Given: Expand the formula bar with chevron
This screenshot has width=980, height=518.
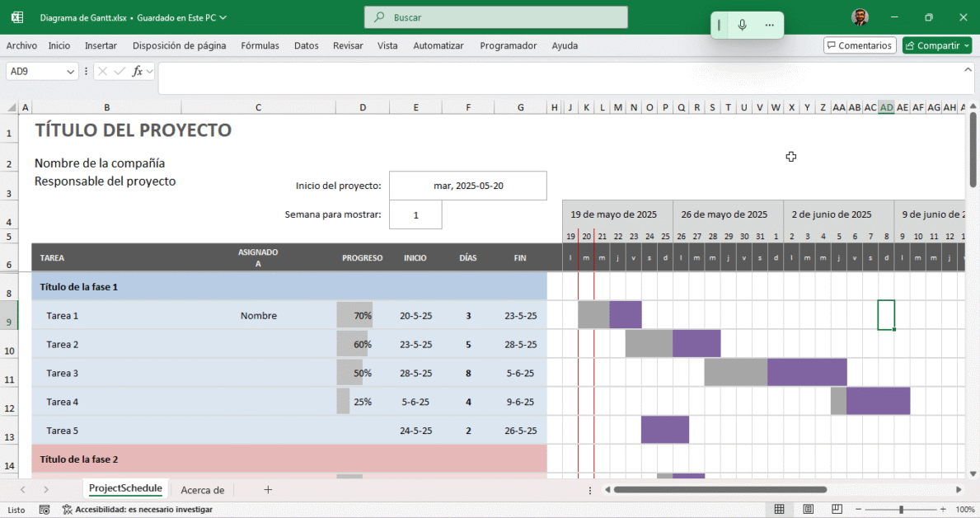Looking at the screenshot, I should click(x=968, y=70).
